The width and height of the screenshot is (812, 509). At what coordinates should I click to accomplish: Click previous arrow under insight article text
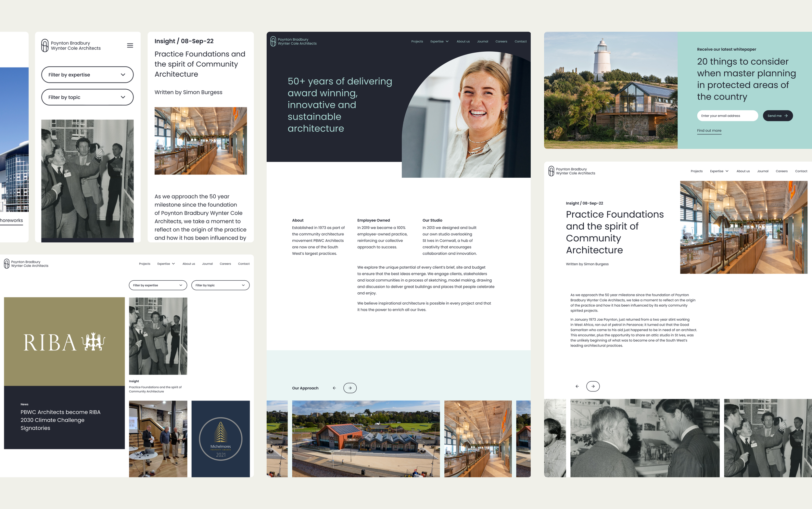pyautogui.click(x=577, y=386)
